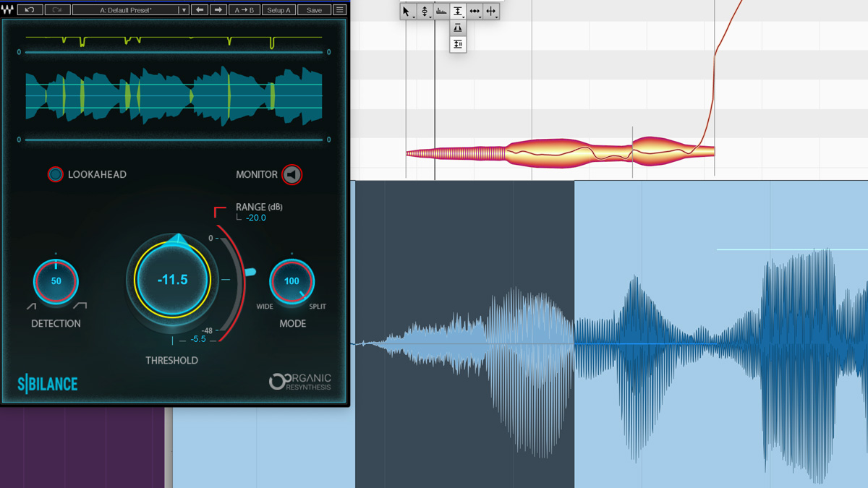
Task: Select the Split mode label
Action: coord(318,307)
